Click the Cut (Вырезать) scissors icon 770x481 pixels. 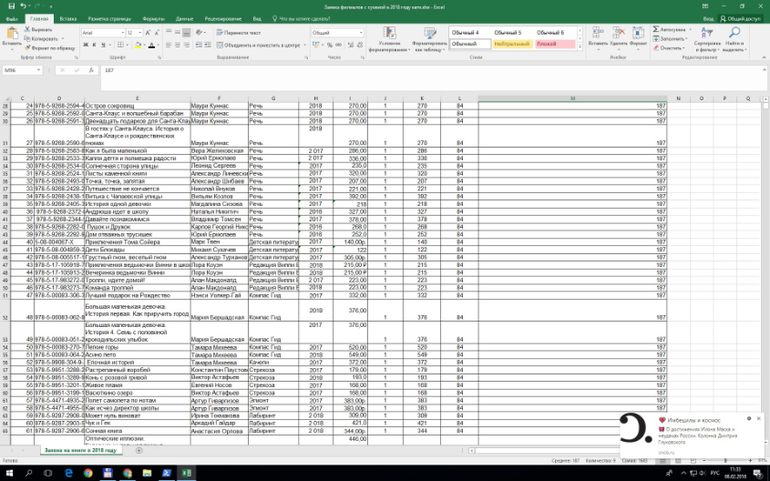(27, 30)
